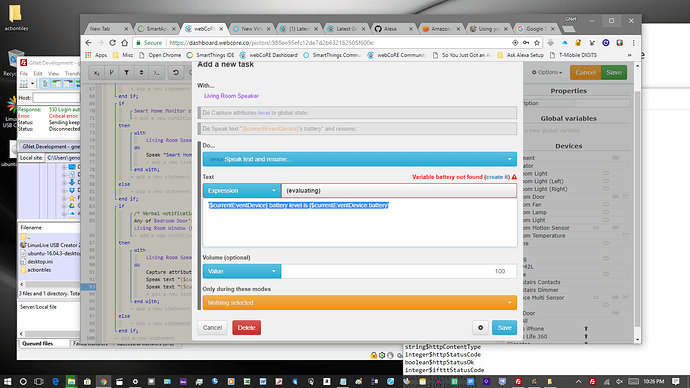Click the x₂ variables icon in piston toolbar
The image size is (690, 388).
click(x=96, y=73)
